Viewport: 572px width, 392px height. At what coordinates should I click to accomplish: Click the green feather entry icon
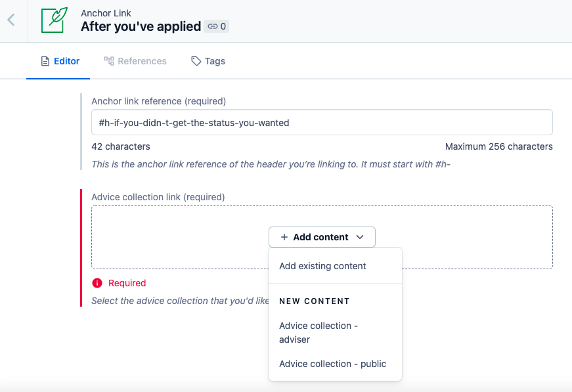55,20
